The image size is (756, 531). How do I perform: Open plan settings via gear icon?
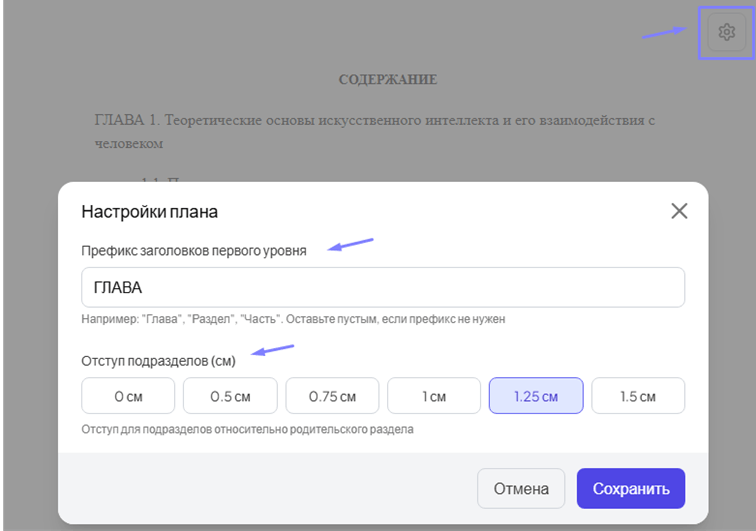pyautogui.click(x=727, y=33)
